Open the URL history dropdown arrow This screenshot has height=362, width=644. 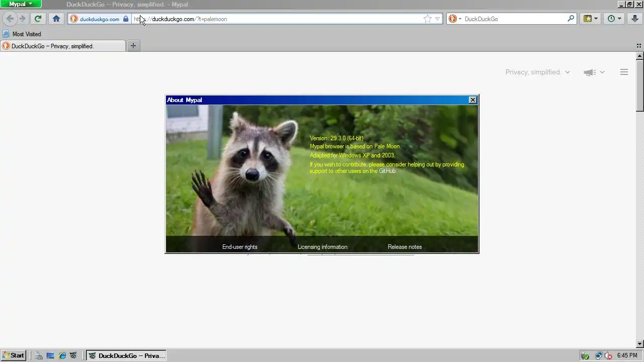437,19
